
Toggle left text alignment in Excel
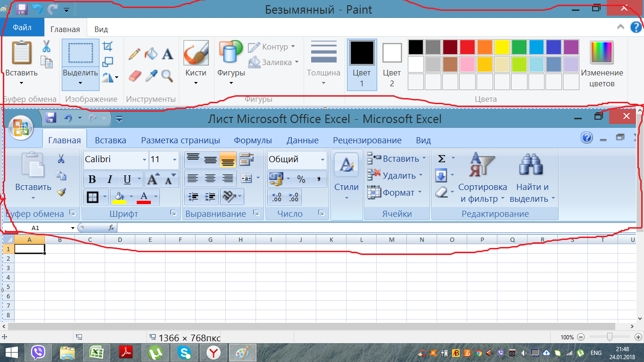click(192, 178)
